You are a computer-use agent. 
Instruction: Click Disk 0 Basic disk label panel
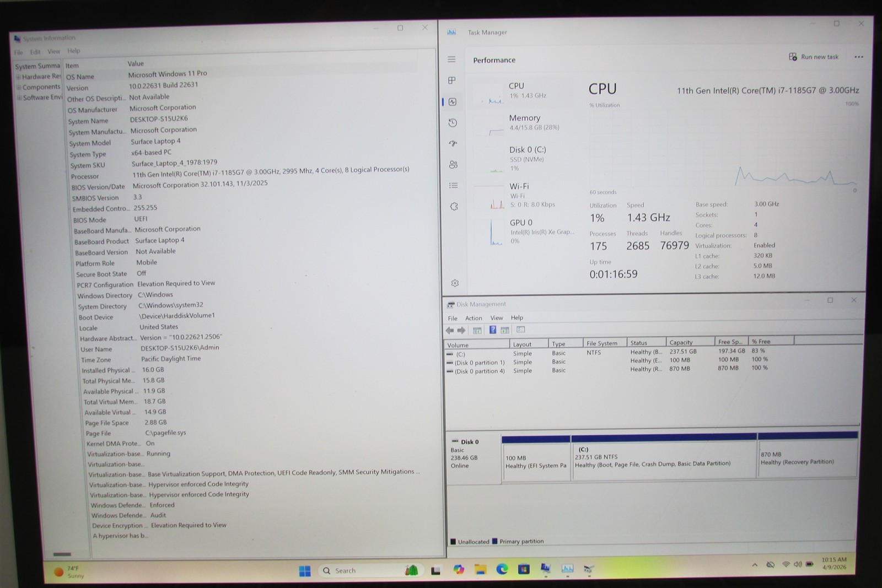474,458
